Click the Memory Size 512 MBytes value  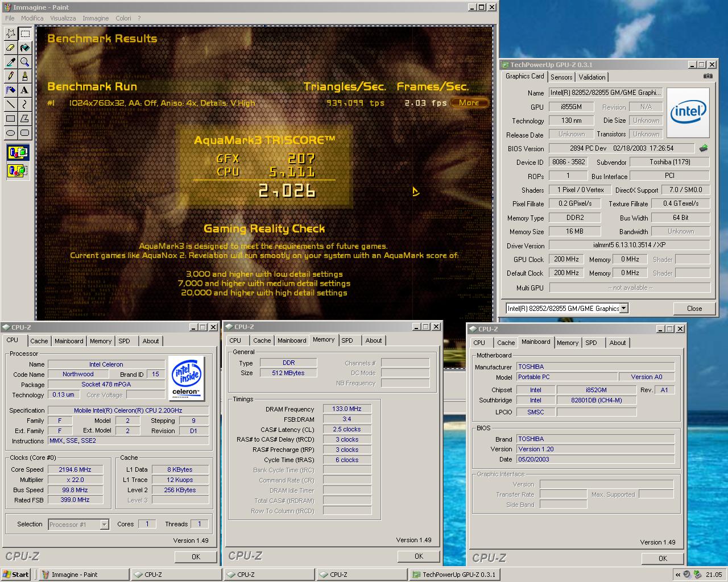coord(288,373)
